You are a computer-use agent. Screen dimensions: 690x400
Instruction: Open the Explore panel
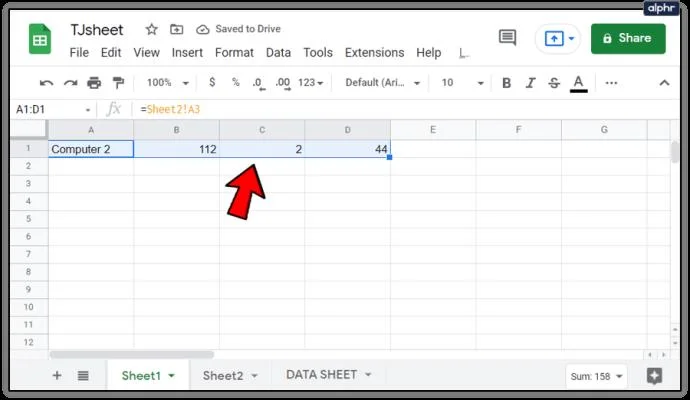[x=654, y=376]
